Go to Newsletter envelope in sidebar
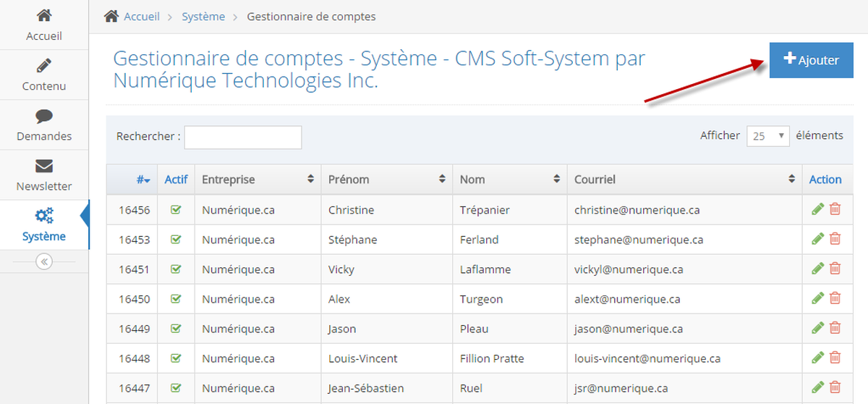The width and height of the screenshot is (868, 404). [x=44, y=166]
